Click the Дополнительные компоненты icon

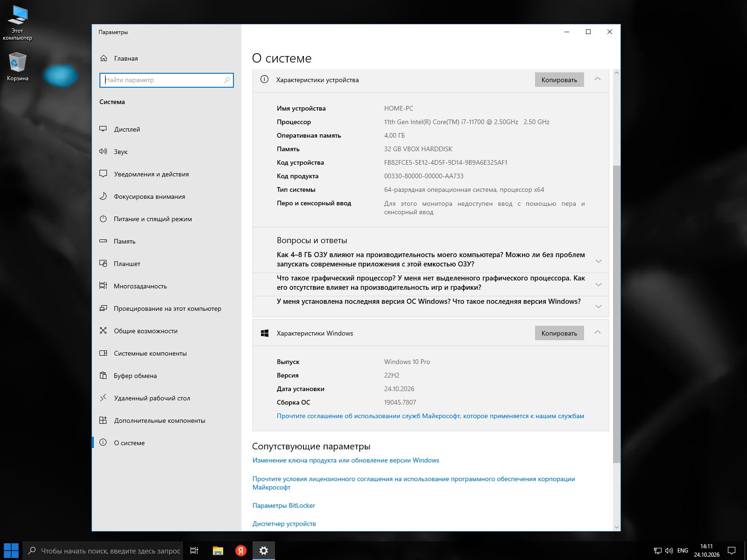click(x=103, y=420)
